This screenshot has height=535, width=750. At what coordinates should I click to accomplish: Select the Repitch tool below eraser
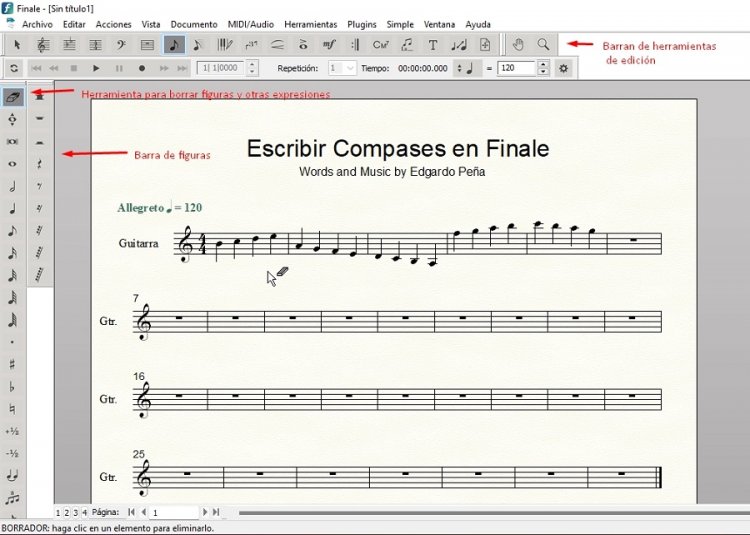tap(13, 119)
